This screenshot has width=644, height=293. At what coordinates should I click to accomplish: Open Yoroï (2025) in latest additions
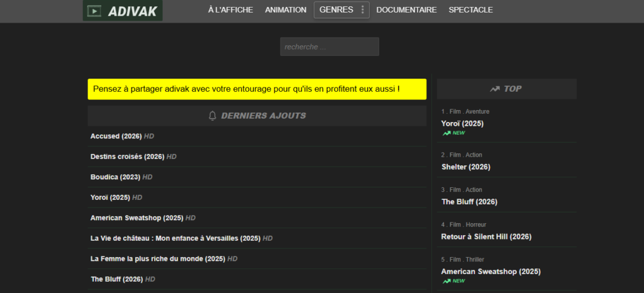point(110,197)
